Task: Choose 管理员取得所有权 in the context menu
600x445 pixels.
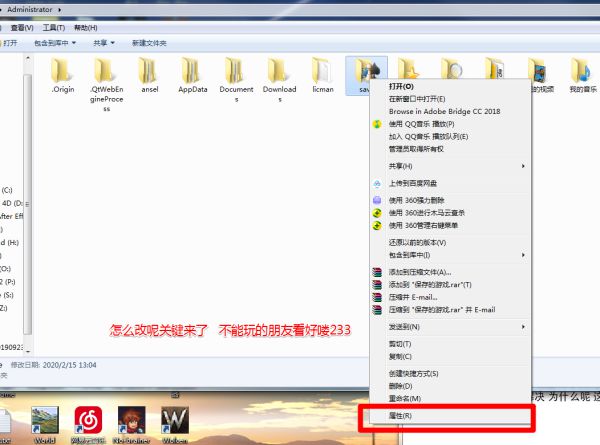Action: (x=416, y=149)
